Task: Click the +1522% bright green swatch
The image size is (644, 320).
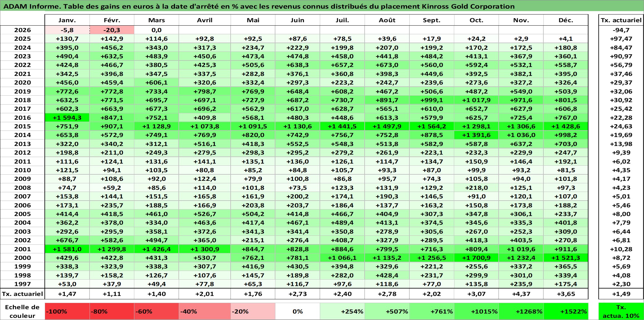Action: click(x=566, y=311)
